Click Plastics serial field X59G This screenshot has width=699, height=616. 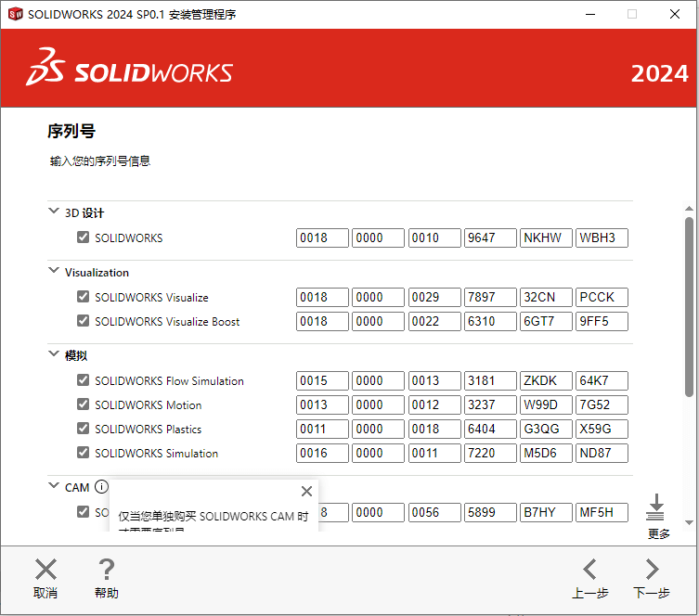click(602, 429)
